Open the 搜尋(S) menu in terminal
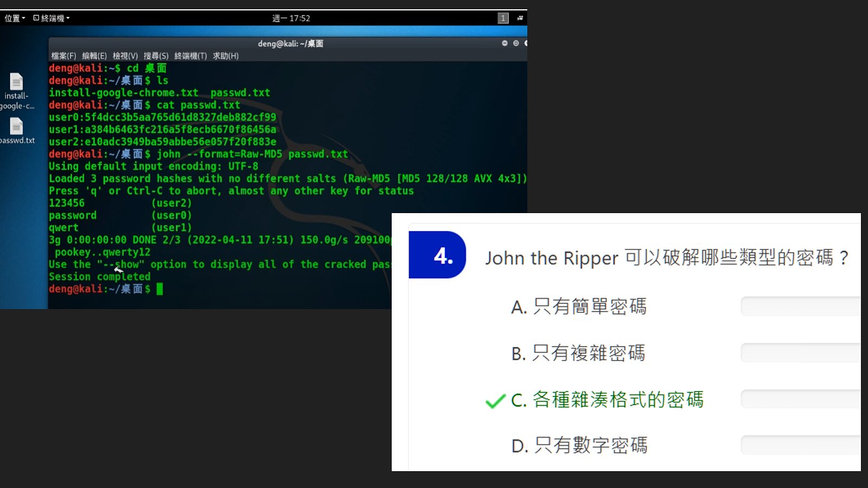The image size is (868, 488). tap(156, 56)
